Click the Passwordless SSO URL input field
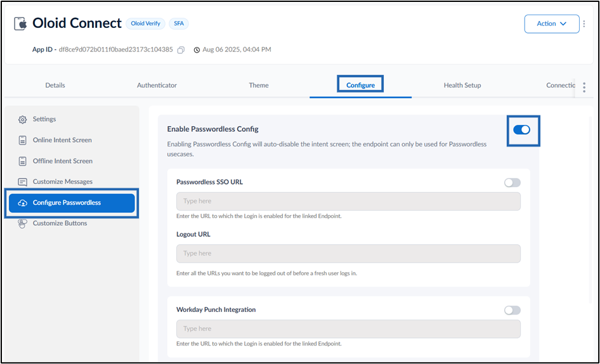 coord(348,201)
